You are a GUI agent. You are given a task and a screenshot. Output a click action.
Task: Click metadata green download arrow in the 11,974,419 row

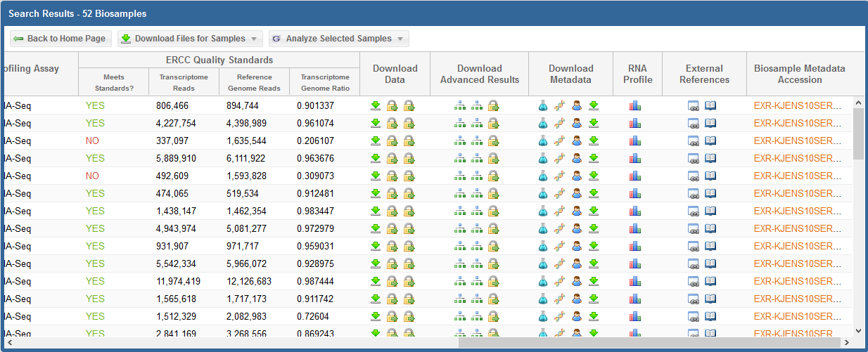click(x=594, y=282)
